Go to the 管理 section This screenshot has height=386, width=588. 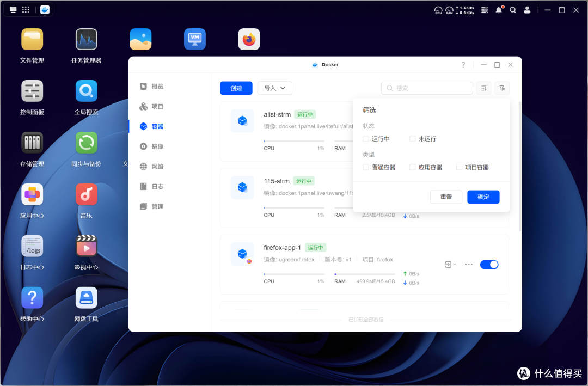pyautogui.click(x=152, y=206)
